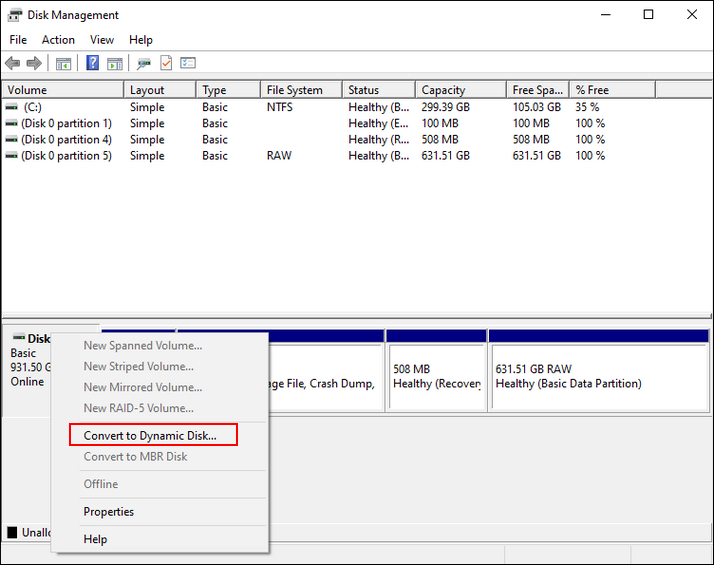Maximize the Disk Management window
The width and height of the screenshot is (714, 565).
tap(648, 15)
